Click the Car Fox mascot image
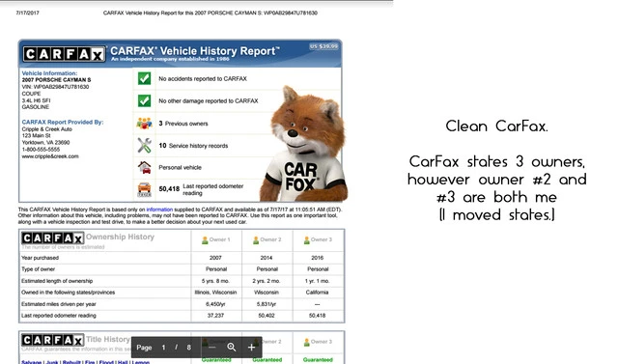 point(303,145)
